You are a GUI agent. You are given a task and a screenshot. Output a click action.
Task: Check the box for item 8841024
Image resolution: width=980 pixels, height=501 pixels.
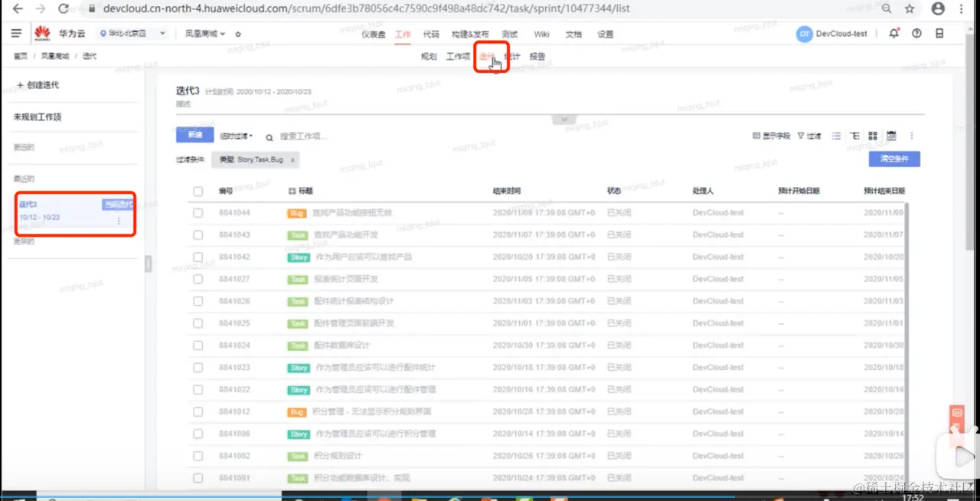pyautogui.click(x=198, y=345)
